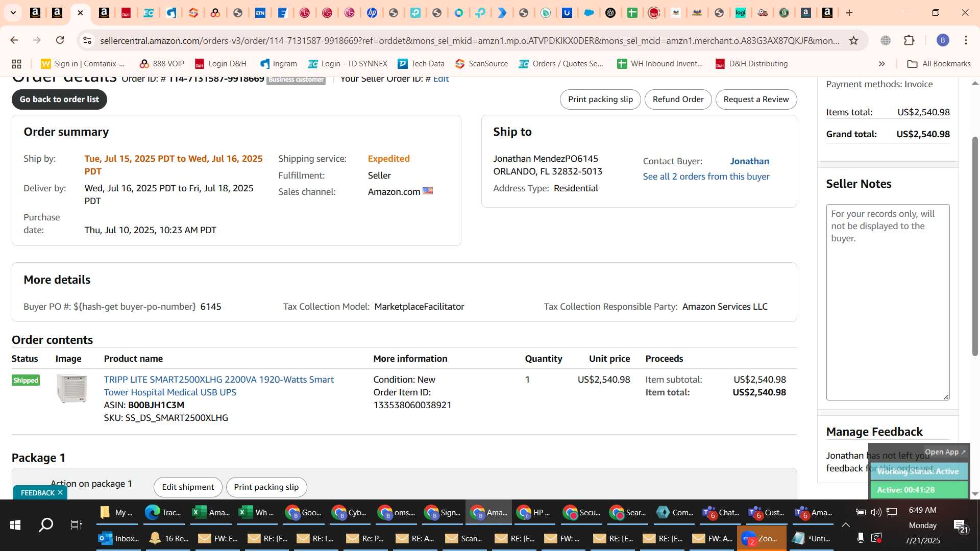The image size is (980, 551).
Task: Close the FEEDBACK tab with X
Action: [x=60, y=492]
